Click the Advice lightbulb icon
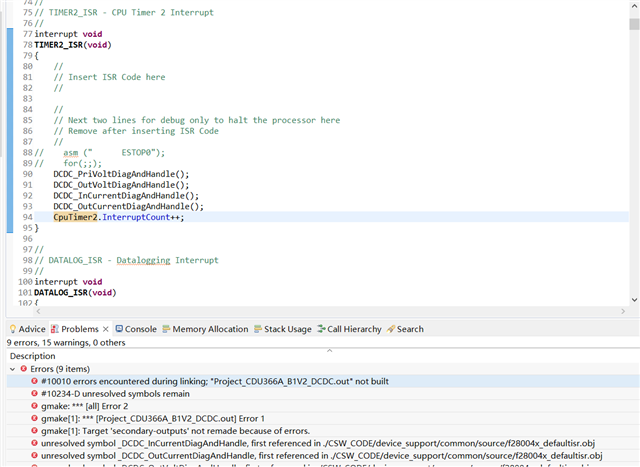The width and height of the screenshot is (640, 467). coord(13,329)
